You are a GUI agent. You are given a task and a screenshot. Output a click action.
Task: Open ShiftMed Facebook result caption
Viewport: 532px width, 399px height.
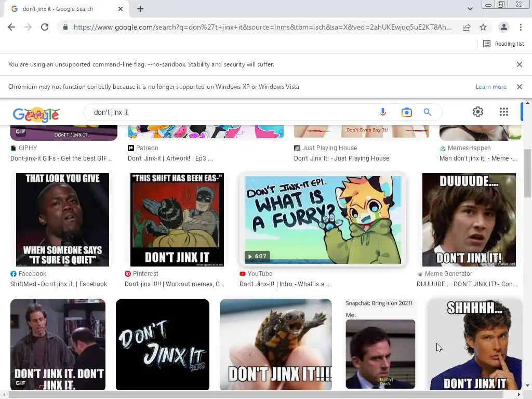[x=59, y=284]
